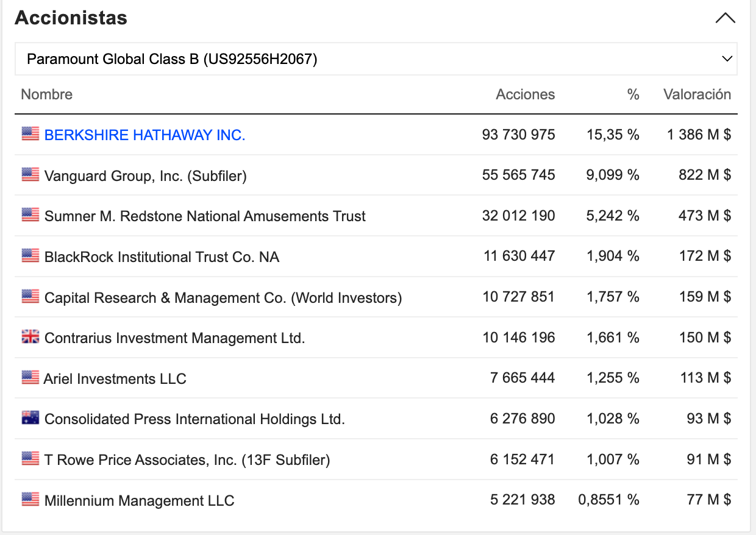This screenshot has height=535, width=756.
Task: Click the UK flag beside Contrarius Investment
Action: click(x=30, y=337)
